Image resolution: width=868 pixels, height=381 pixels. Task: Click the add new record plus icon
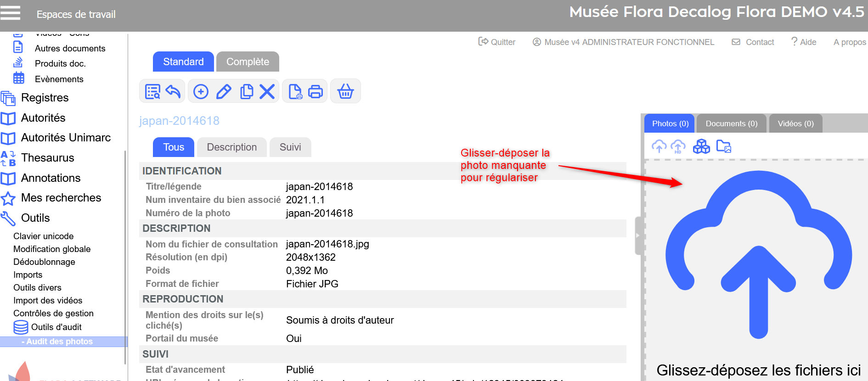pyautogui.click(x=201, y=92)
